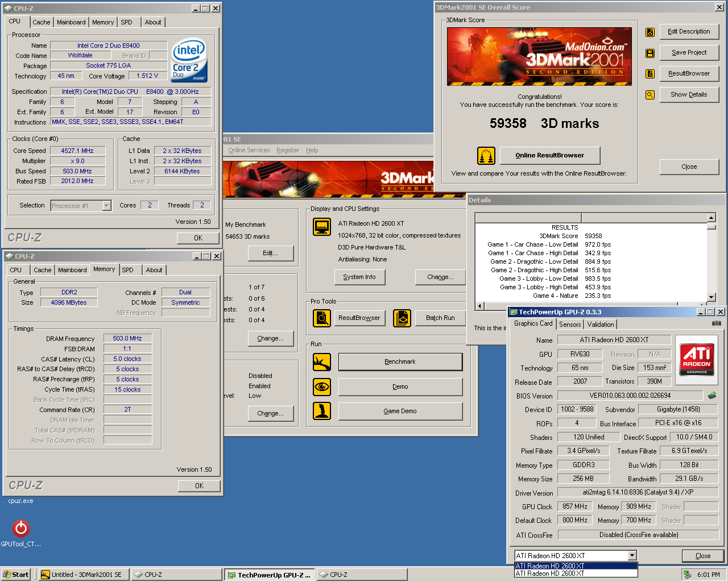Click the Edit Description document icon

pos(650,32)
